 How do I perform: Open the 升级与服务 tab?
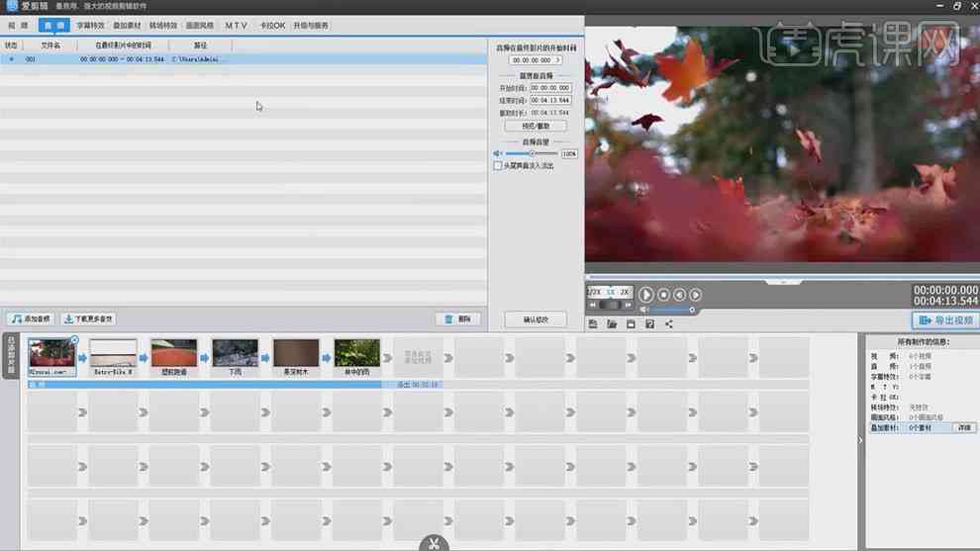[x=311, y=26]
